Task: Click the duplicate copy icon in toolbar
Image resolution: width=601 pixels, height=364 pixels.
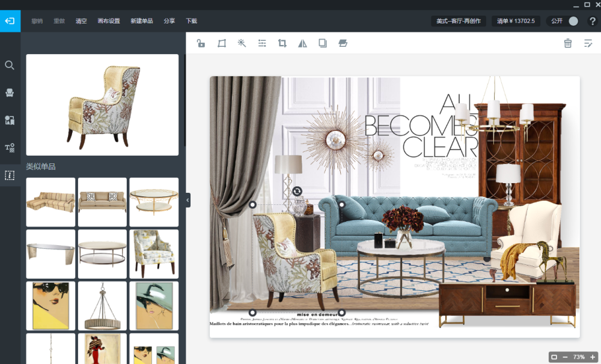Action: pyautogui.click(x=323, y=43)
